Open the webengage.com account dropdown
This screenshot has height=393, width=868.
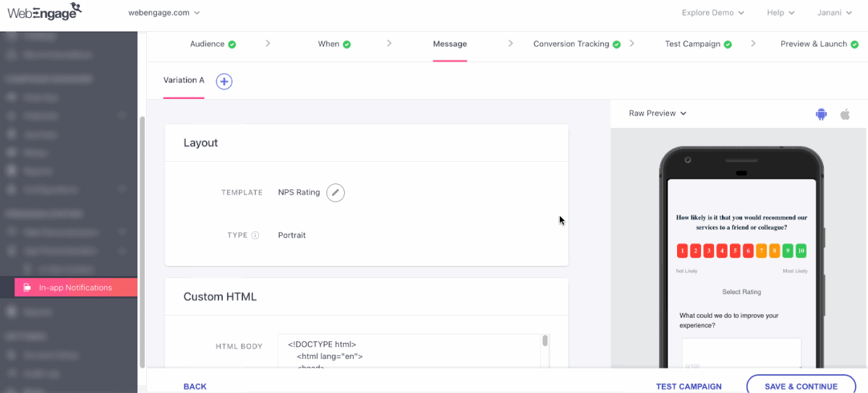coord(164,12)
